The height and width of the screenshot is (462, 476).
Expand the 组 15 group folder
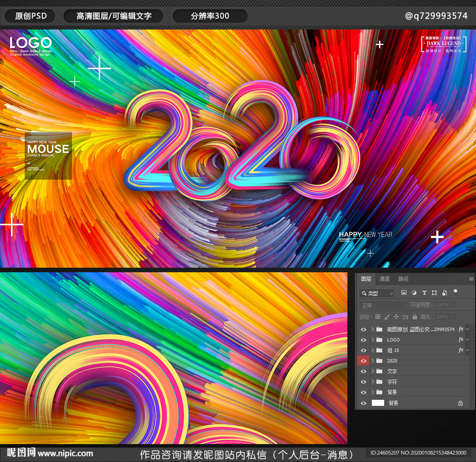click(373, 350)
